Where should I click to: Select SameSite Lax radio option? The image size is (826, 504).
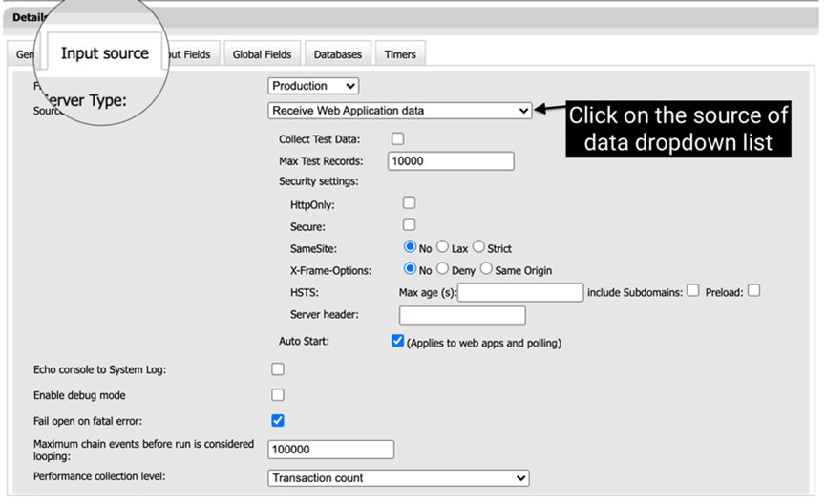pos(443,248)
